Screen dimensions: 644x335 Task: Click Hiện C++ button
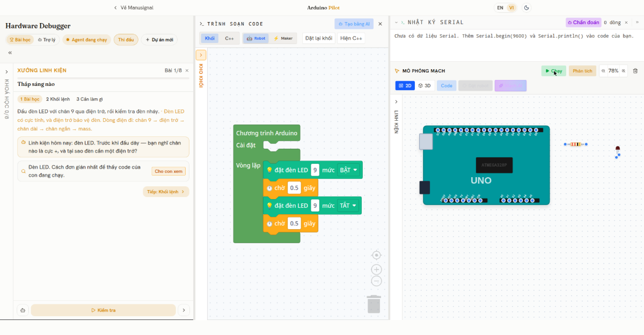coord(352,39)
